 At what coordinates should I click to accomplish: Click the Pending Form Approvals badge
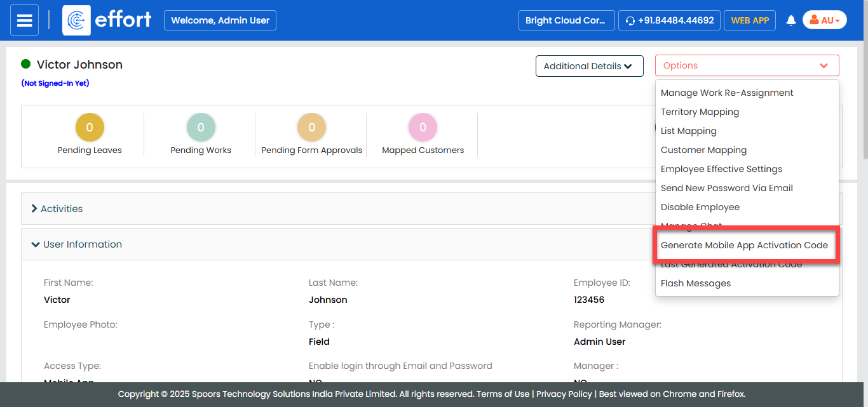pyautogui.click(x=311, y=128)
